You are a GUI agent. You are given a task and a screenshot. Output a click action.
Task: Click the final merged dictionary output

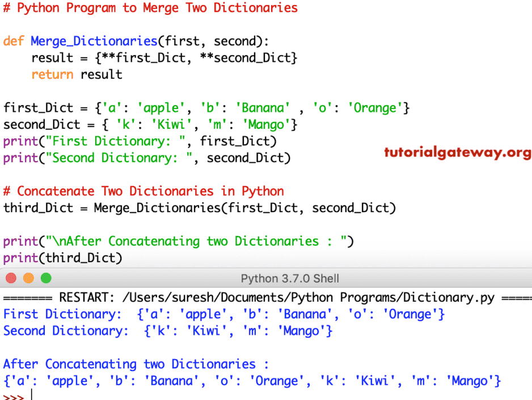250,381
